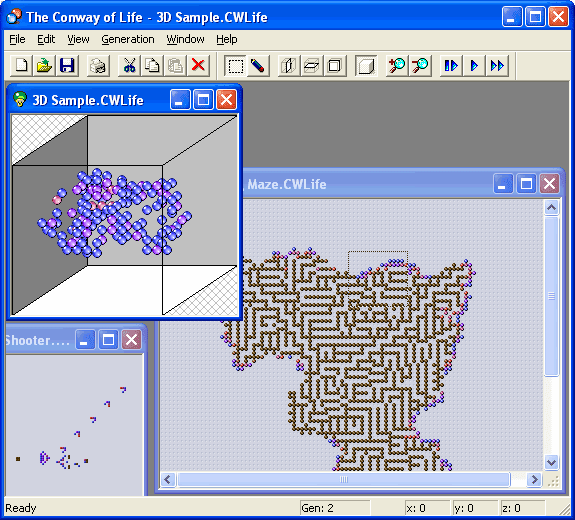Image resolution: width=575 pixels, height=520 pixels.
Task: Choose the dotted rectangle selection tool
Action: (235, 66)
